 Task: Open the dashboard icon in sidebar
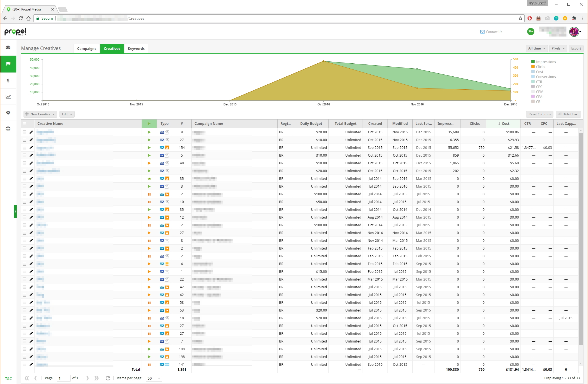[x=8, y=47]
